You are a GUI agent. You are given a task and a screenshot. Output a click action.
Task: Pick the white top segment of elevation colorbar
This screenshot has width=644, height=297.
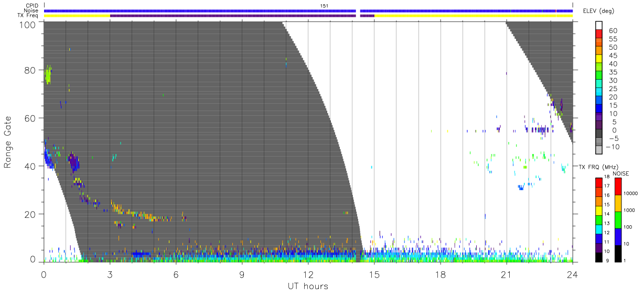coord(599,26)
